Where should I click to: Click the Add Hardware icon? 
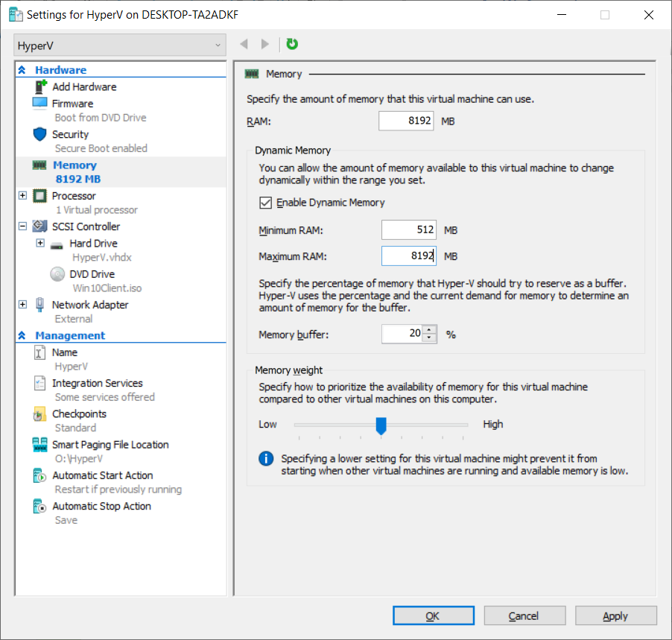(x=40, y=87)
